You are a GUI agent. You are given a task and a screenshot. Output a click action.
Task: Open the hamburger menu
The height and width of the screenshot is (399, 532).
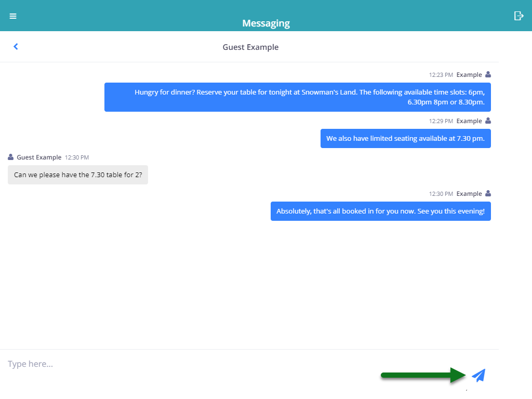(x=13, y=16)
